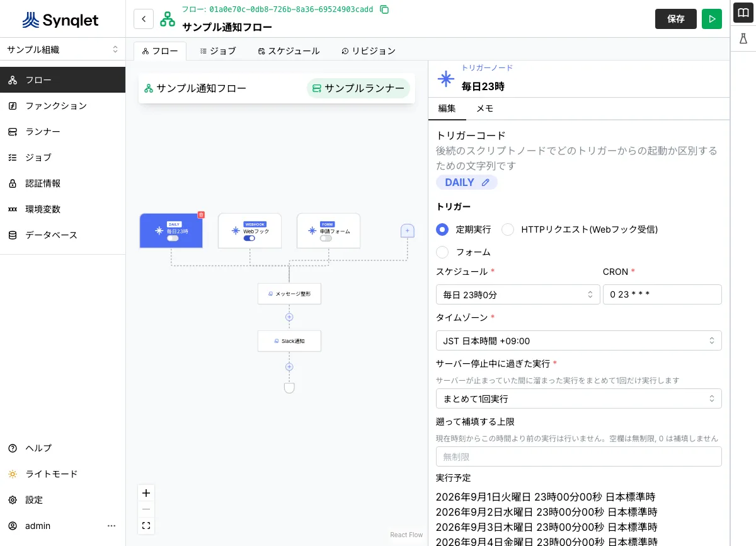Image resolution: width=756 pixels, height=546 pixels.
Task: Toggle the 申請フォーム trigger switch
Action: pyautogui.click(x=326, y=238)
